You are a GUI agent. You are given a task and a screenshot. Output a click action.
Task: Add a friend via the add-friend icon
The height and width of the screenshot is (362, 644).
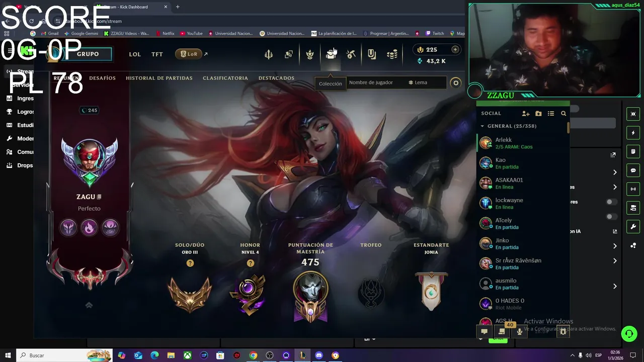coord(526,114)
